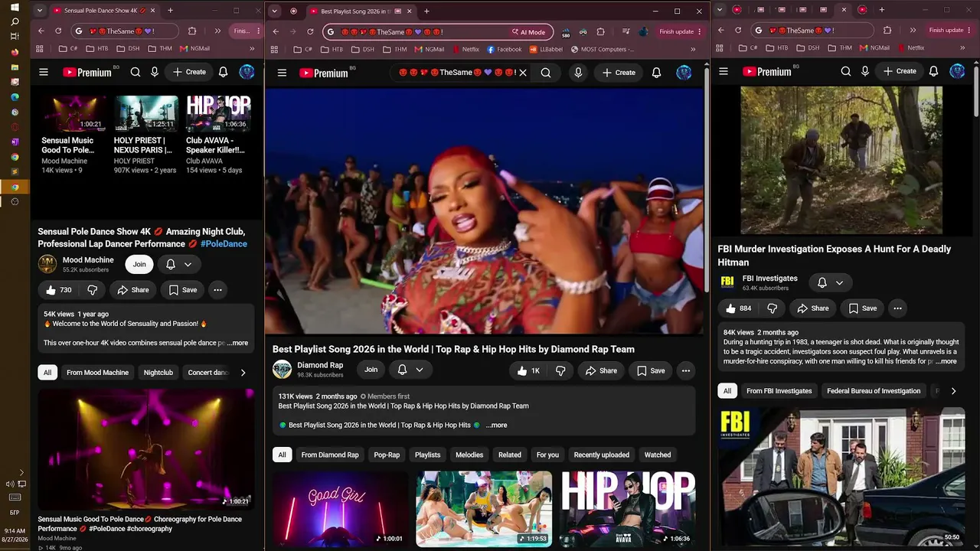Switch to Best Playlist Song 2026 browser tab
The width and height of the screenshot is (980, 551).
[x=356, y=11]
